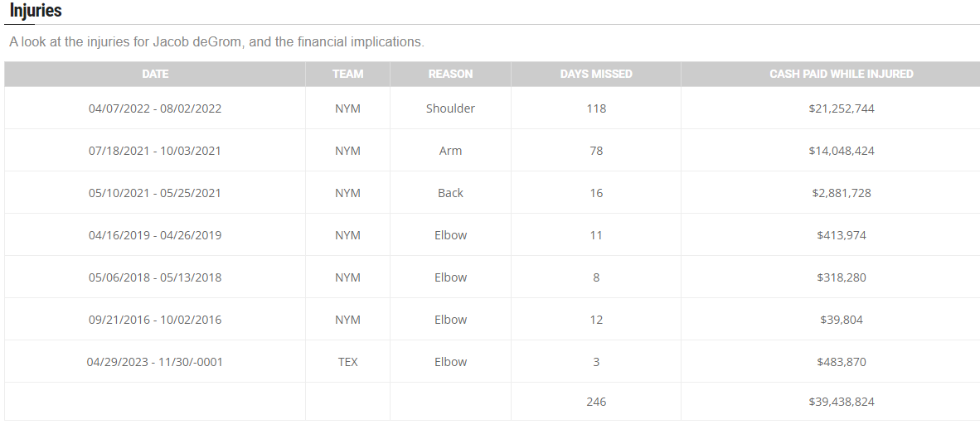The image size is (980, 429).
Task: Click the 04/16/2019 - 04/26/2019 date cell
Action: [155, 235]
